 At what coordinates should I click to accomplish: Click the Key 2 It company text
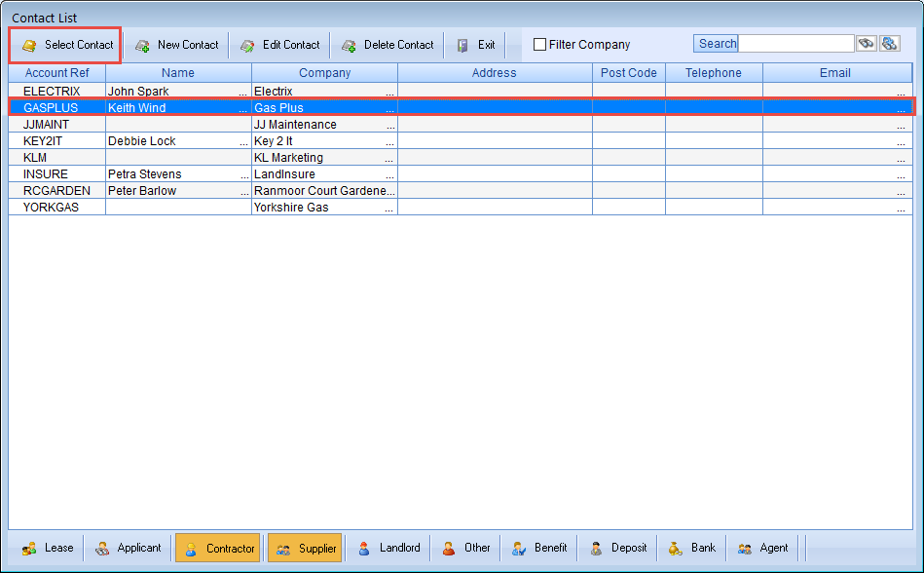[x=274, y=141]
